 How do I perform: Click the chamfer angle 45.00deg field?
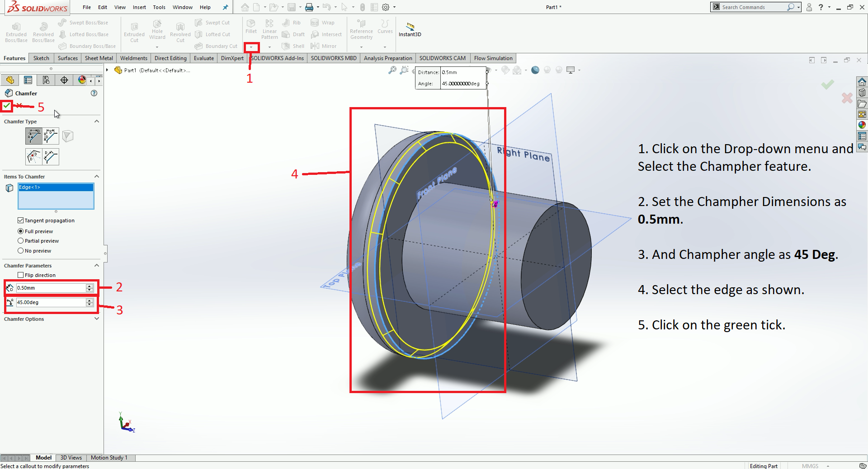coord(51,302)
